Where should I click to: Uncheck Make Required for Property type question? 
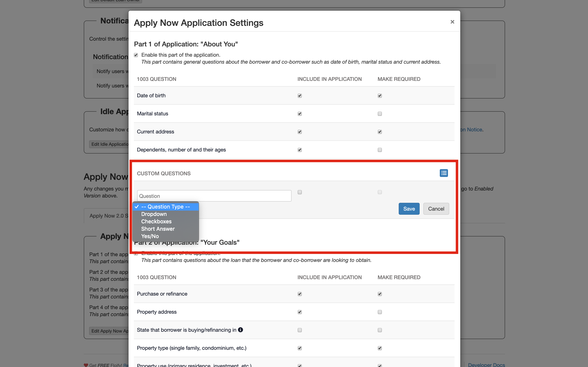(379, 348)
